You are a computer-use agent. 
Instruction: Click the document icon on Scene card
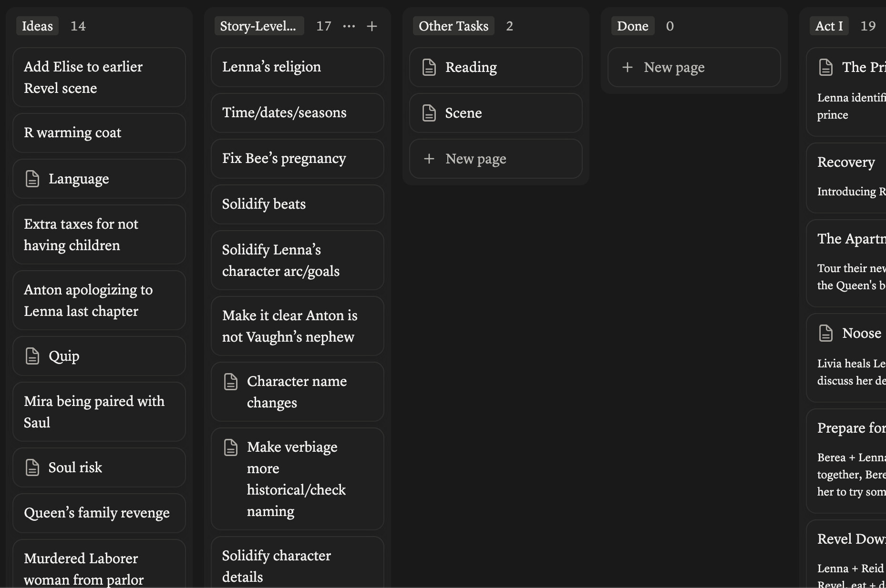(x=429, y=113)
